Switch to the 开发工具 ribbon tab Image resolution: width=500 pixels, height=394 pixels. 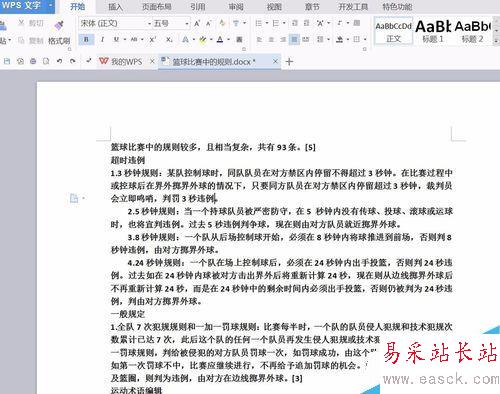click(353, 7)
